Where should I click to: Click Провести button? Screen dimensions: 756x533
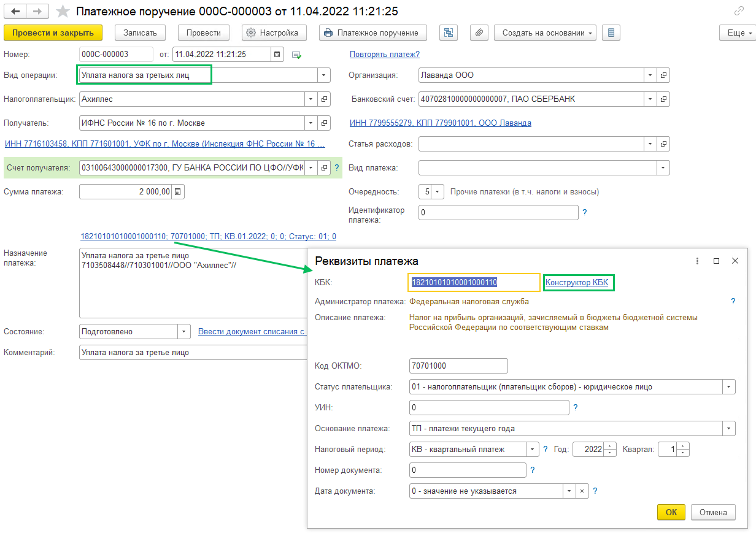tap(204, 33)
